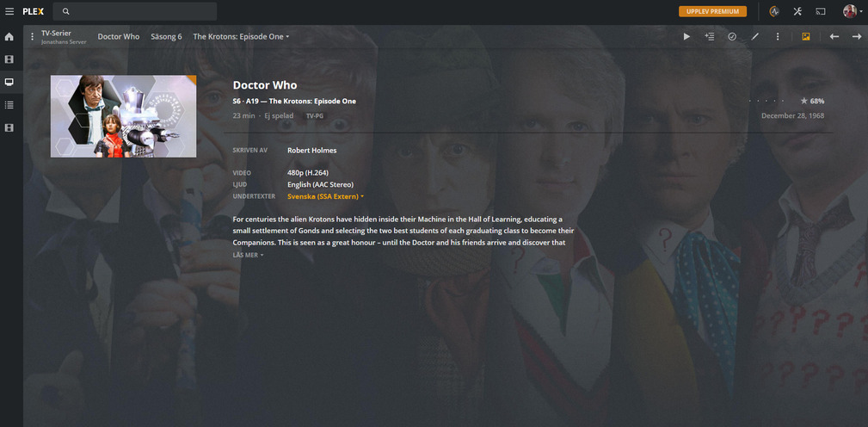Open the Svenska (SSA Extern) subtitle dropdown

click(x=325, y=196)
